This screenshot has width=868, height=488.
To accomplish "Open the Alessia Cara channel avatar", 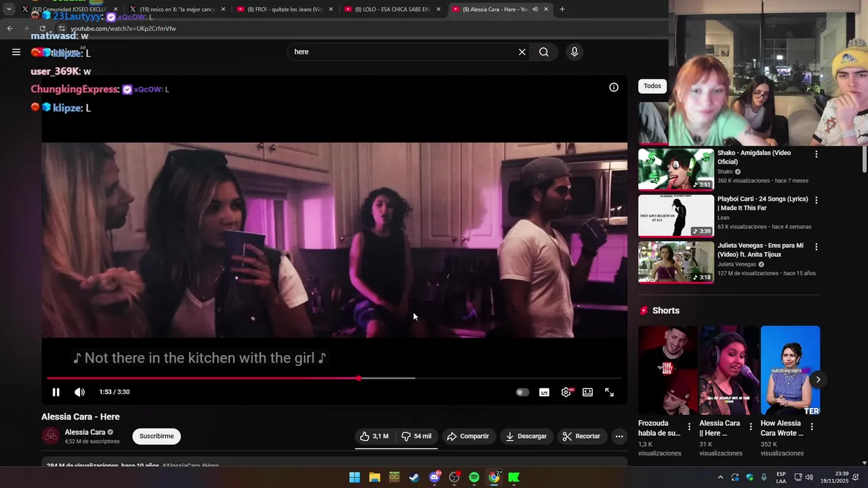I will pyautogui.click(x=51, y=436).
